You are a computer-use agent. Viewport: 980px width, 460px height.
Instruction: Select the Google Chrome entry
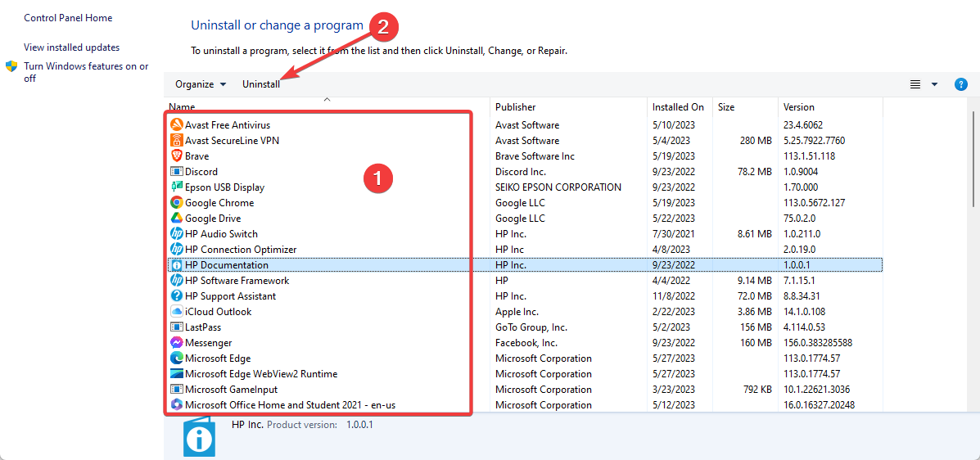[x=219, y=202]
